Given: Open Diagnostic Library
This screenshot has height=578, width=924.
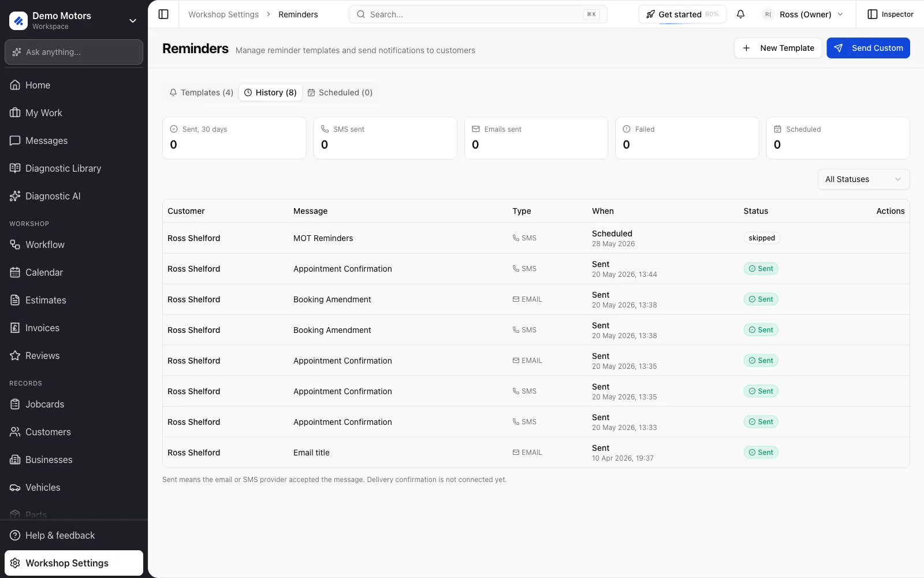Looking at the screenshot, I should point(74,168).
